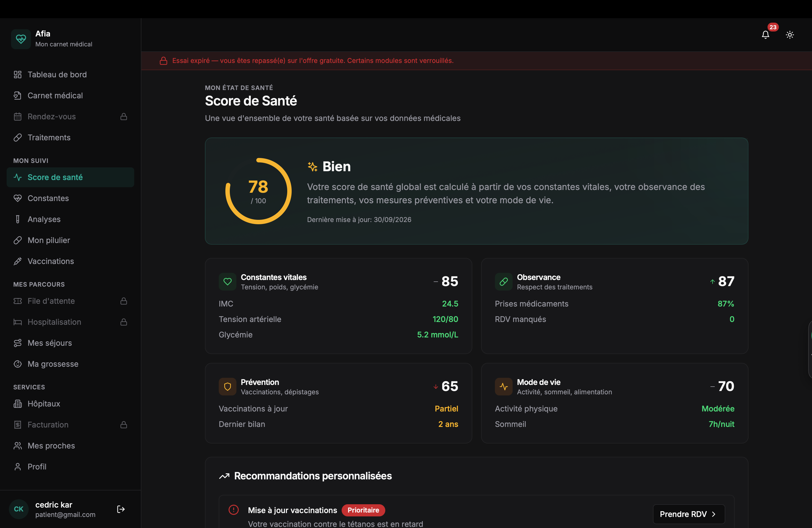Click the Tension artérielle value 120/80
This screenshot has height=528, width=812.
[445, 319]
